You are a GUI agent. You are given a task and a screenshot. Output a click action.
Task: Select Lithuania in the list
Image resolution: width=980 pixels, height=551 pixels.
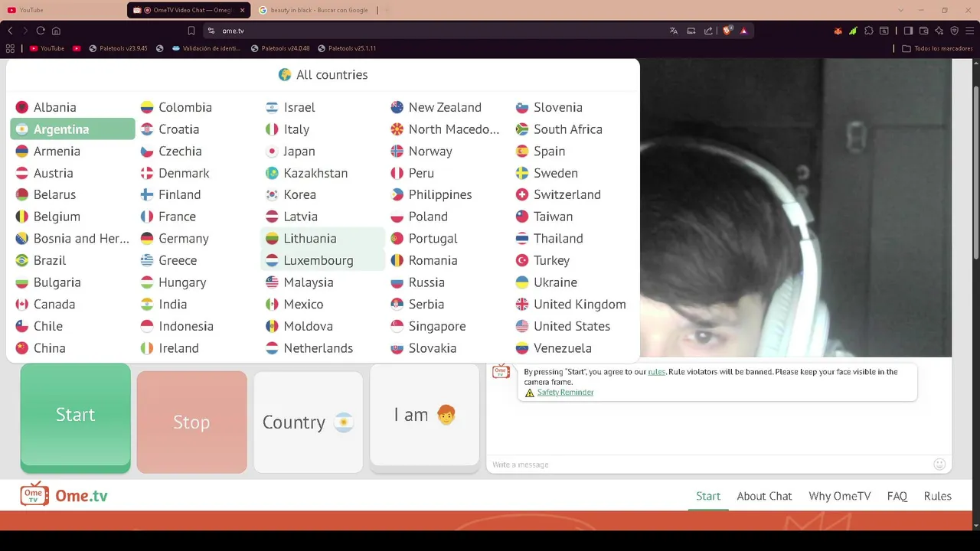tap(322, 239)
